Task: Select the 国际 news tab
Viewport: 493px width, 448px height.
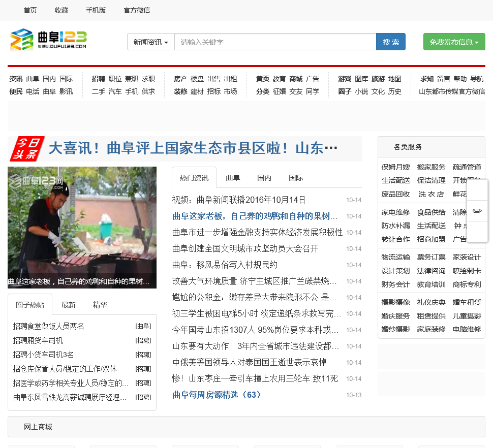Action: tap(296, 178)
